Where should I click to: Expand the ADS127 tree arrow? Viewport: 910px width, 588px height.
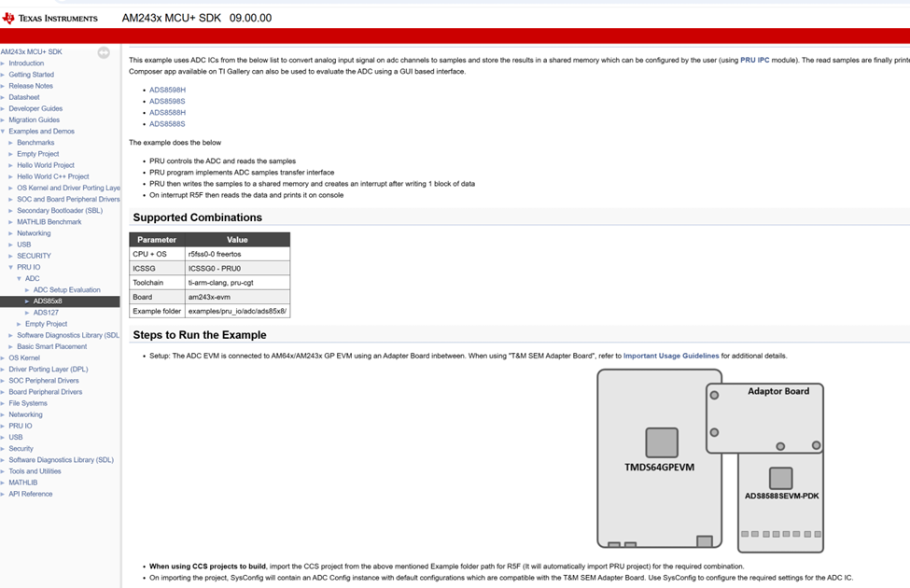click(x=27, y=313)
